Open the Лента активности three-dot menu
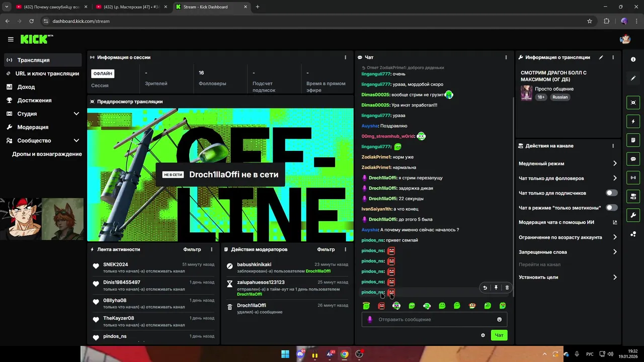 point(211,249)
